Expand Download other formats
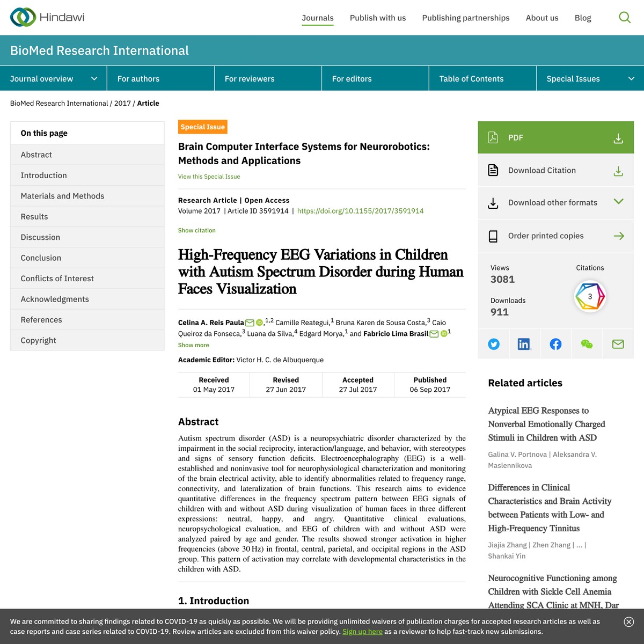Image resolution: width=644 pixels, height=644 pixels. pyautogui.click(x=618, y=203)
